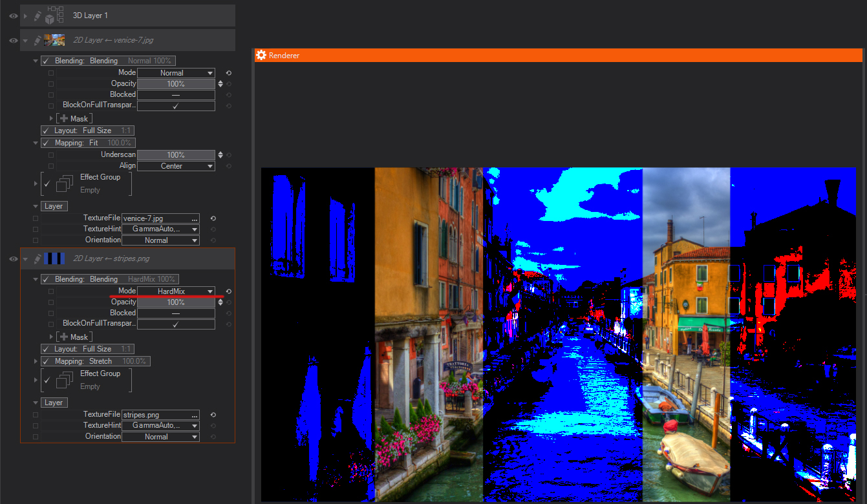Select the venice-7.jpg layer thumbnail
This screenshot has height=504, width=867.
[54, 40]
